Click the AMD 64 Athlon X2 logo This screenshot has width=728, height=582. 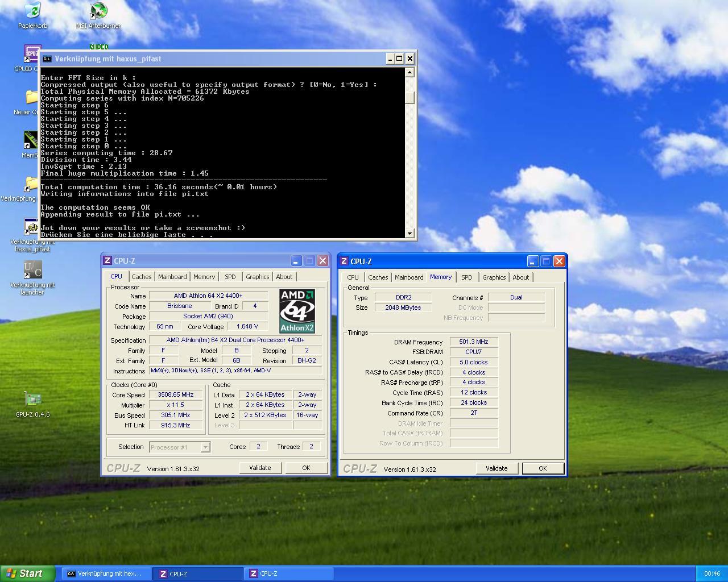[297, 311]
